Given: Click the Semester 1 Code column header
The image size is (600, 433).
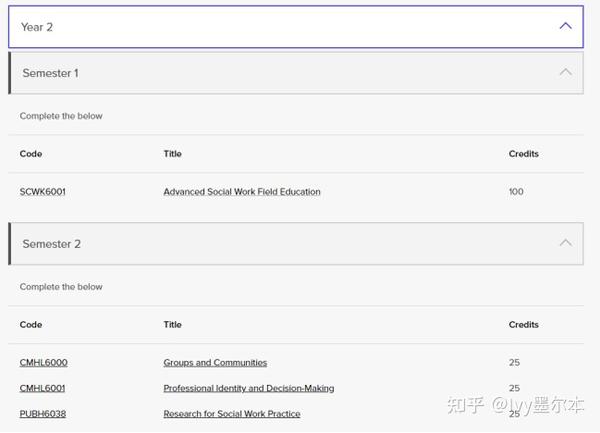Looking at the screenshot, I should point(31,154).
